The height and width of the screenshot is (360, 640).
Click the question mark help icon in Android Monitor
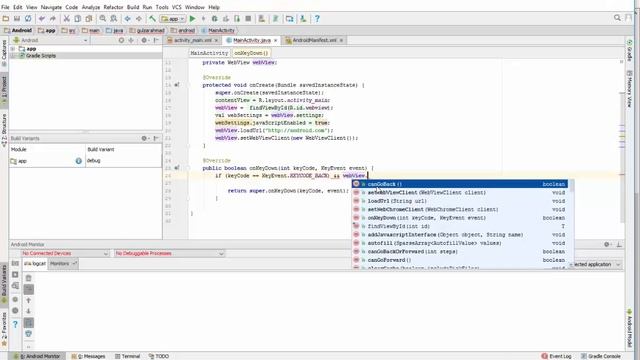(x=15, y=324)
